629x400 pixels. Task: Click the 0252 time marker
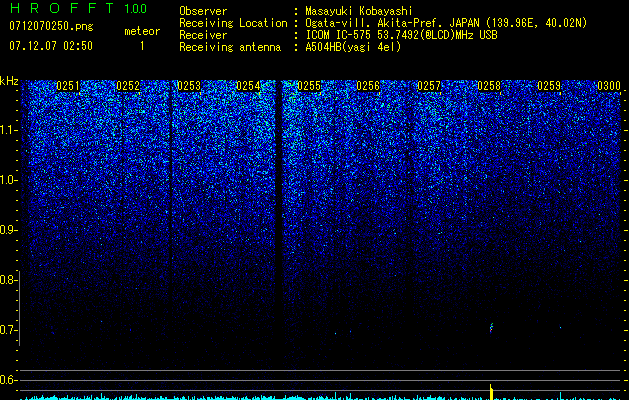(x=128, y=86)
